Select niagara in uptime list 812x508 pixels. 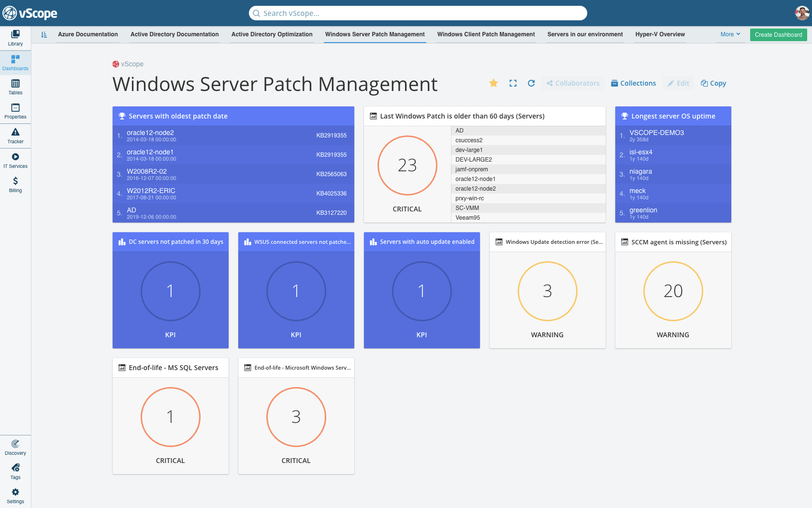click(673, 174)
